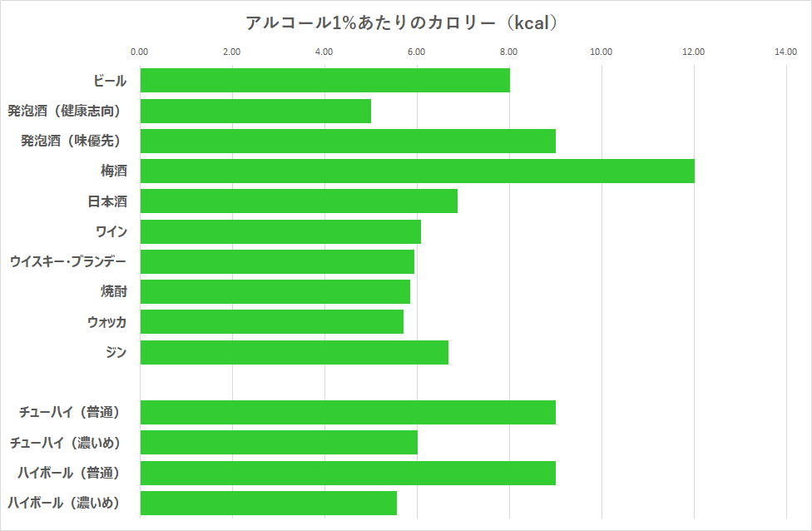Select the 0.00 axis value

click(x=140, y=52)
